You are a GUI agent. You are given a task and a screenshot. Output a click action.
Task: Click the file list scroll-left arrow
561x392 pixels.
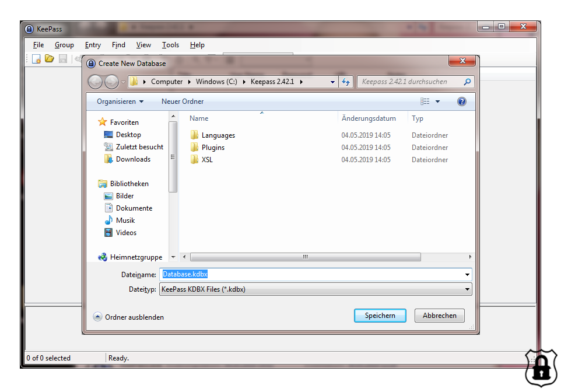point(184,257)
